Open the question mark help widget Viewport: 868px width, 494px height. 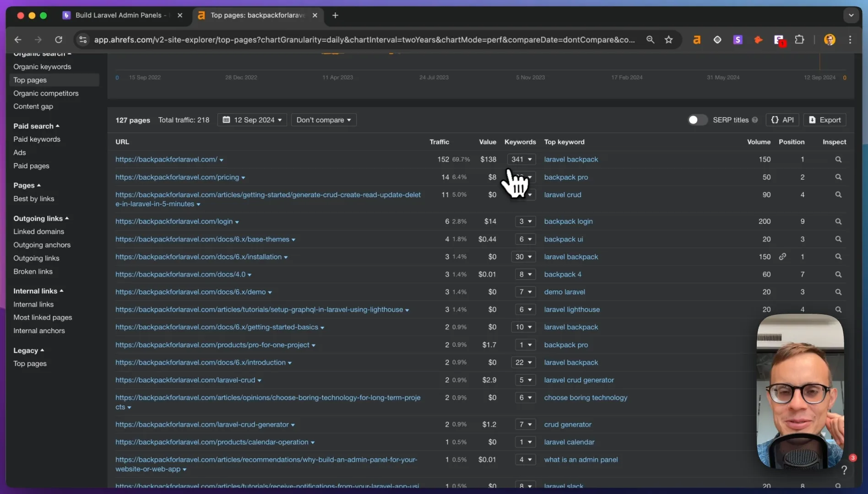point(844,470)
